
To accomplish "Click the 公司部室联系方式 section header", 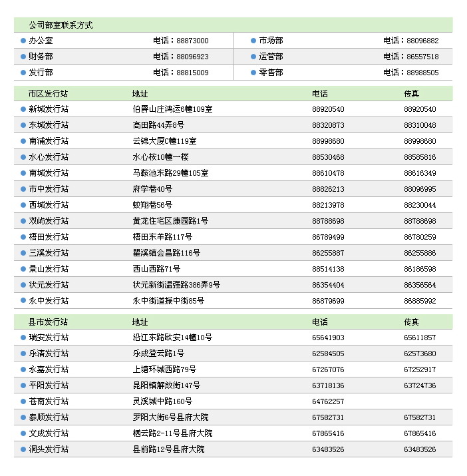I will pos(61,25).
